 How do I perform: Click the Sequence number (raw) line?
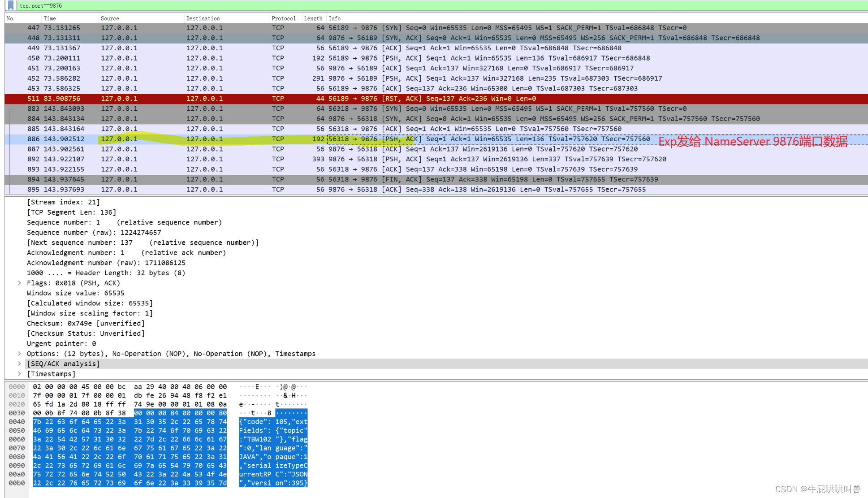coord(94,232)
